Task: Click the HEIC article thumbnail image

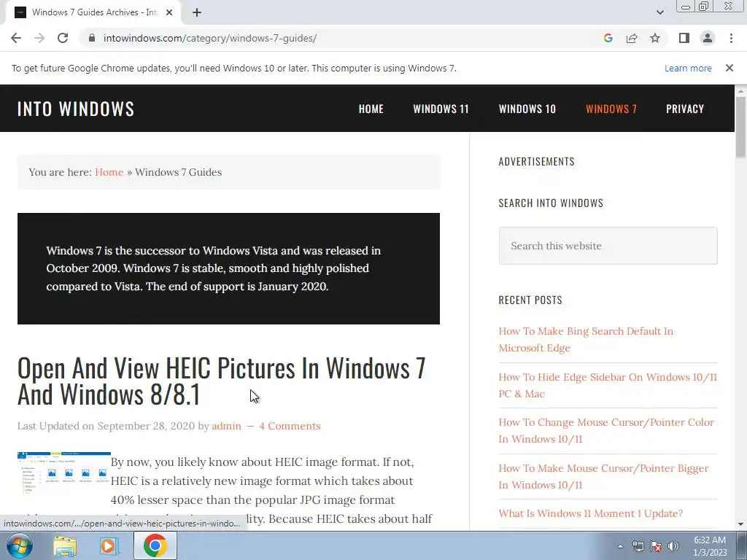Action: 64,472
